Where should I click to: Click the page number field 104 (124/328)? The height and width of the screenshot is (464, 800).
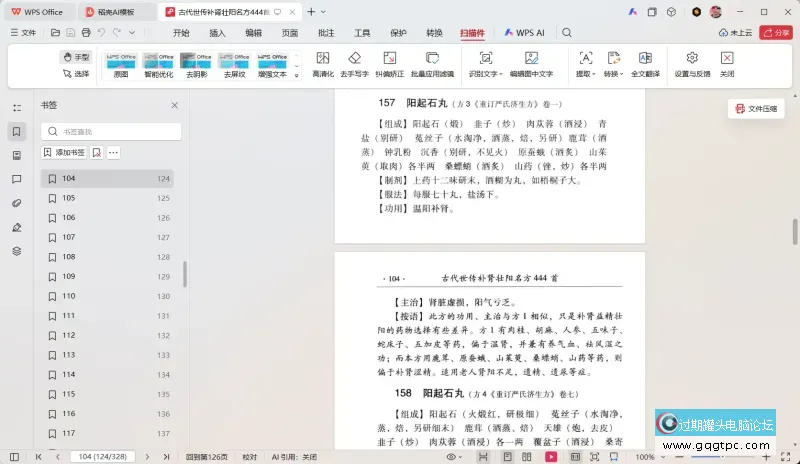103,457
